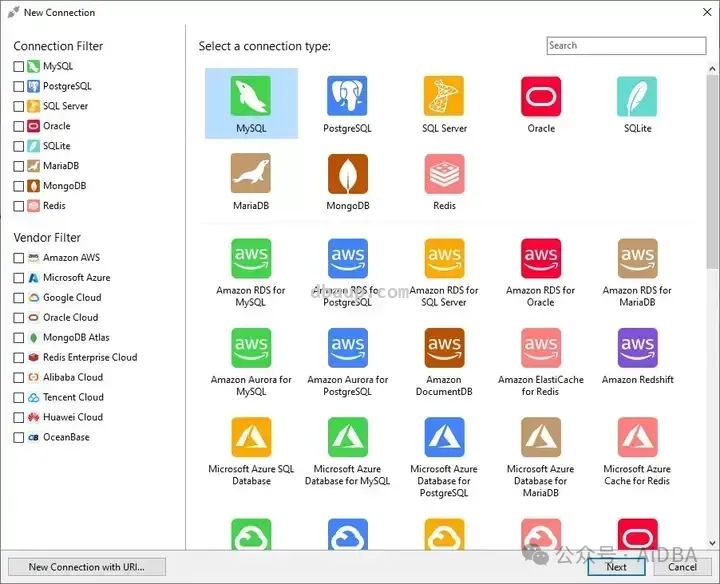Select Amazon RDS for Oracle icon

(x=541, y=258)
